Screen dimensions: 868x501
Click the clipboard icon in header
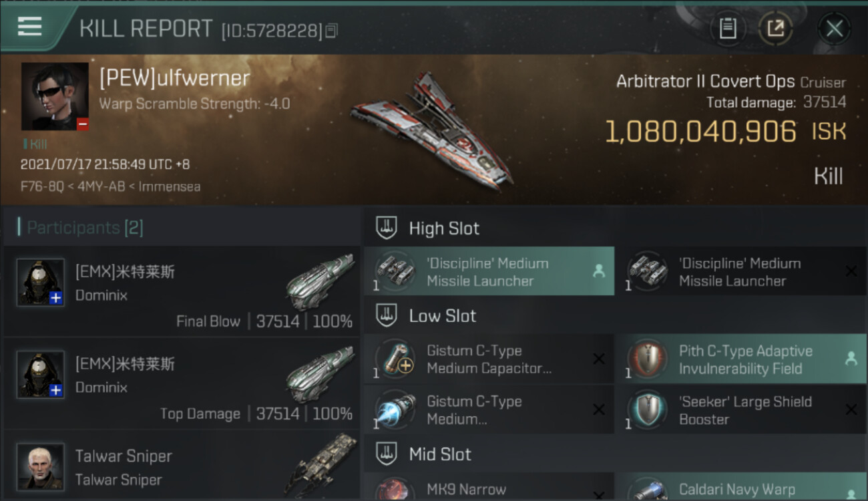tap(728, 29)
